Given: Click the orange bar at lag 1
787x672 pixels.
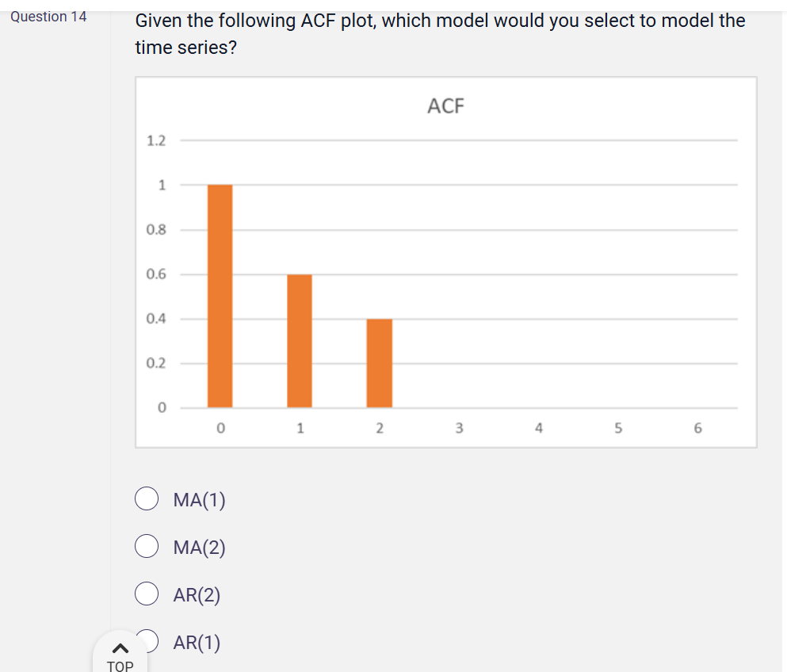Looking at the screenshot, I should point(300,341).
